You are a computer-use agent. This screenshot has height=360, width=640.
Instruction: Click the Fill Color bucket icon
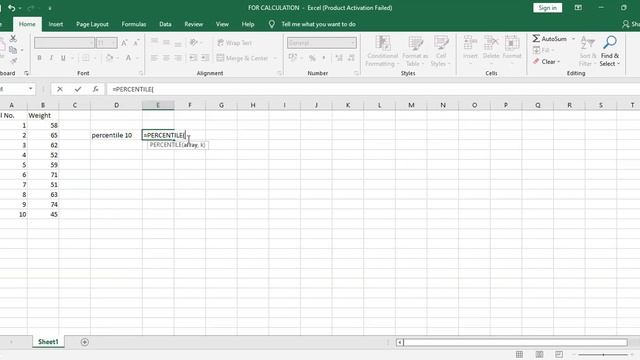[x=109, y=58]
